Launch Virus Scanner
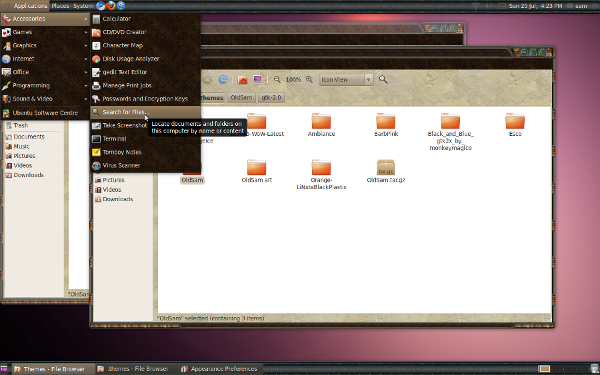This screenshot has height=375, width=600. [145, 165]
